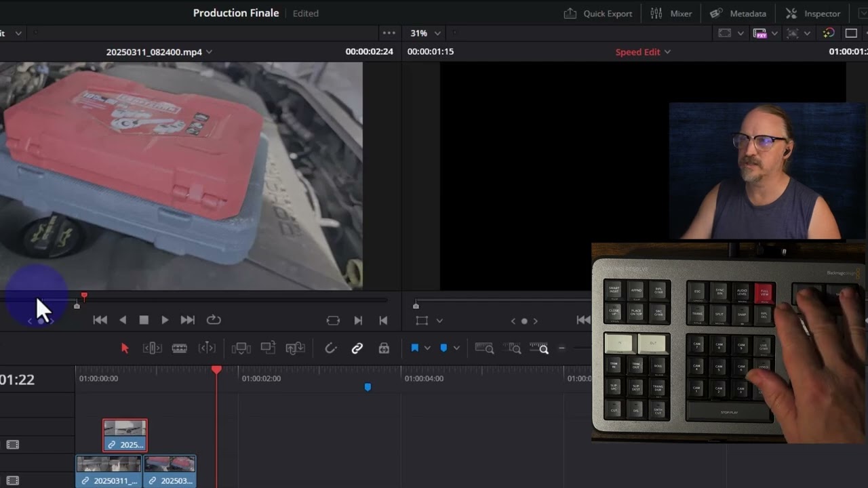The image size is (868, 488).
Task: Toggle timeline snapping magnet icon
Action: [x=330, y=348]
